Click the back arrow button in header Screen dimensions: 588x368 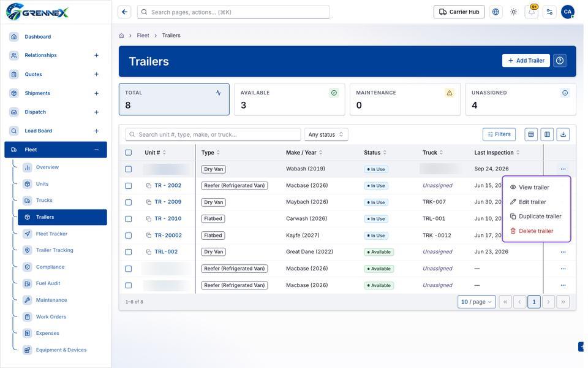point(124,12)
